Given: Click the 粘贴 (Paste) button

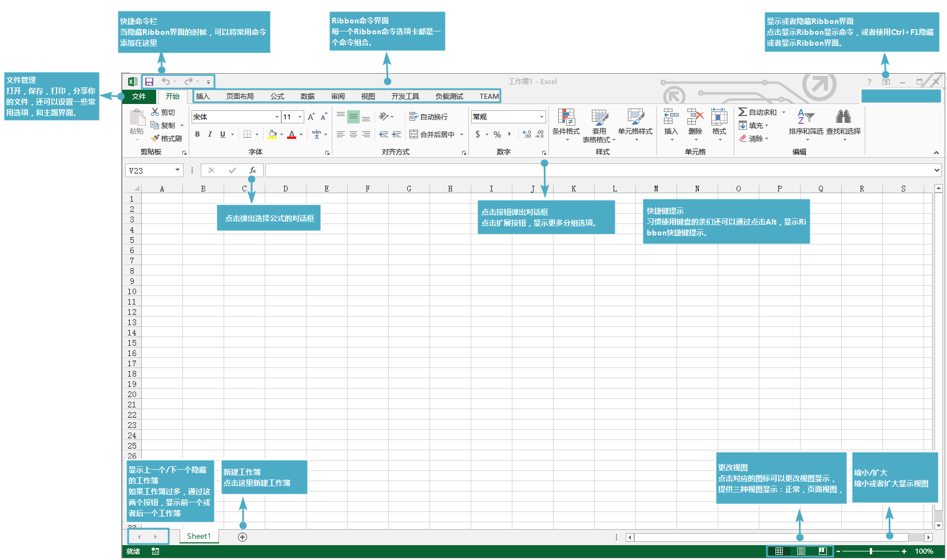Looking at the screenshot, I should click(137, 124).
